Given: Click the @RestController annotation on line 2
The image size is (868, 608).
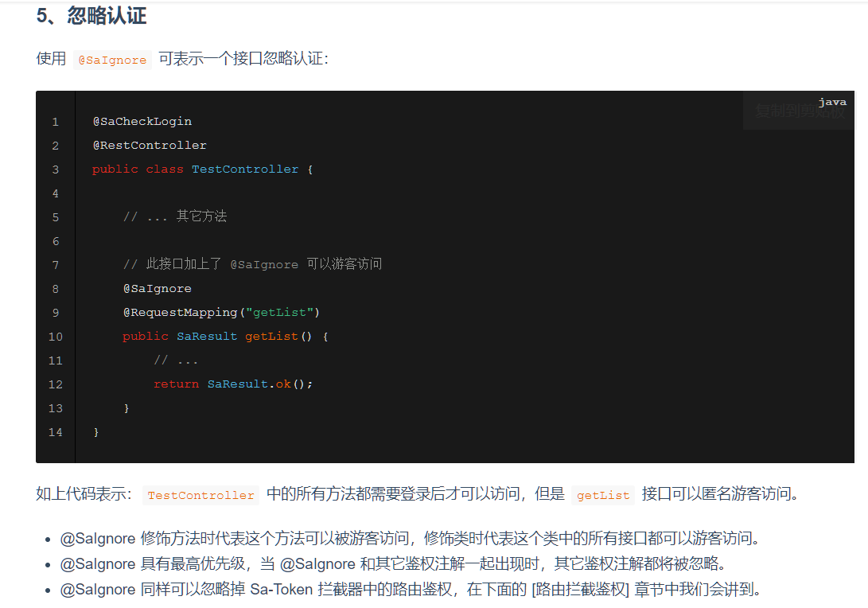Looking at the screenshot, I should 150,145.
